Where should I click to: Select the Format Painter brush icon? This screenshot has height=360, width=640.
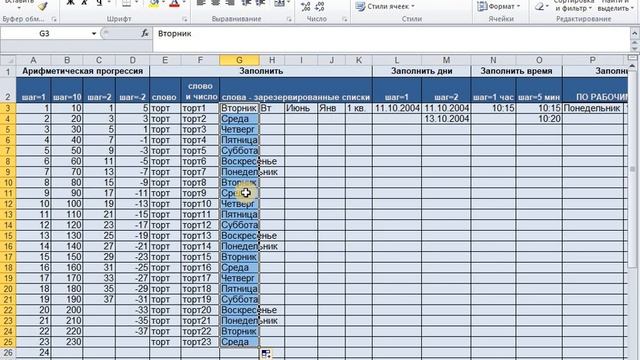42,6
